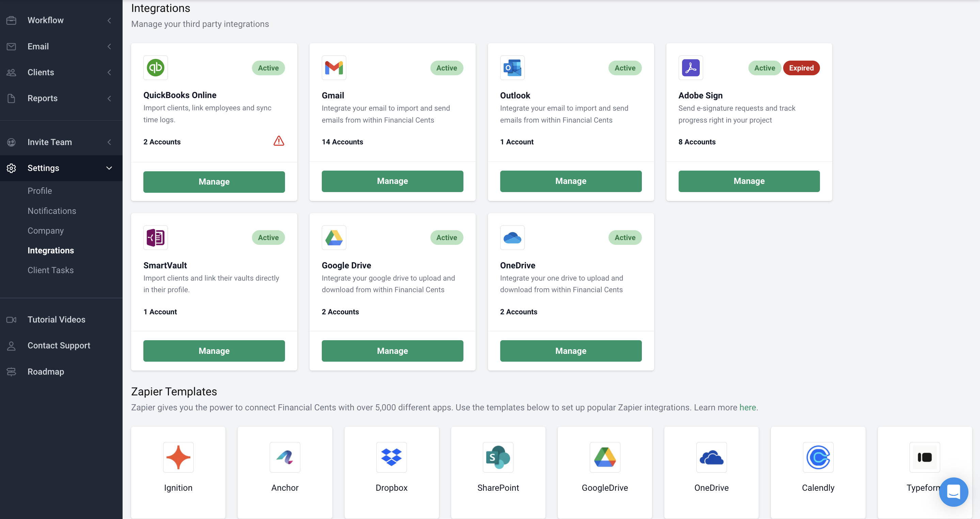Click the Adobe Sign logo icon

coord(691,68)
